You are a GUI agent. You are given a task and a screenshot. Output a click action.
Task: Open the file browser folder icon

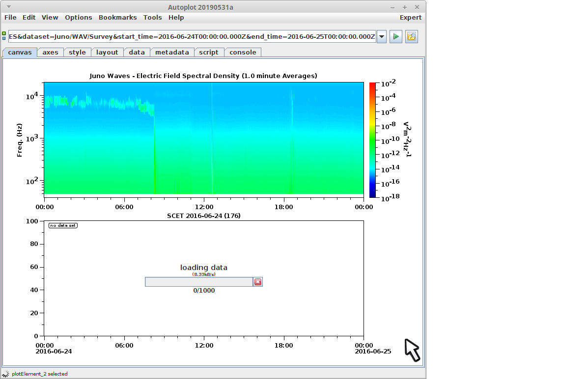(x=411, y=37)
